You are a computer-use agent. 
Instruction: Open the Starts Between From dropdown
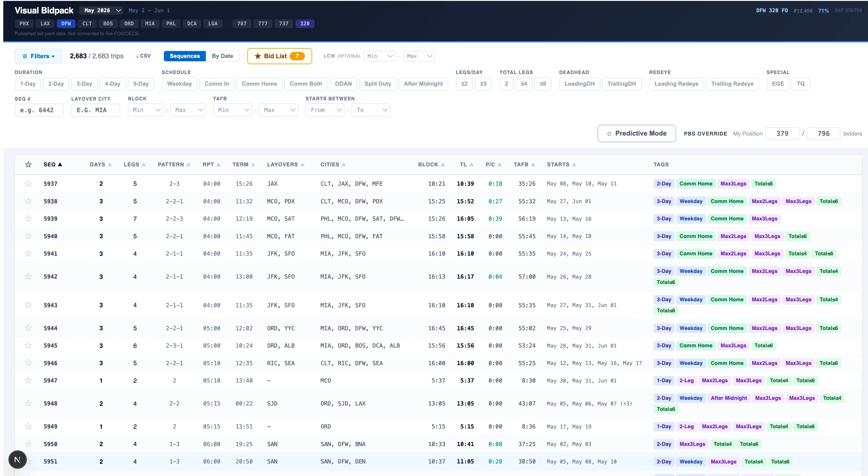pos(325,110)
